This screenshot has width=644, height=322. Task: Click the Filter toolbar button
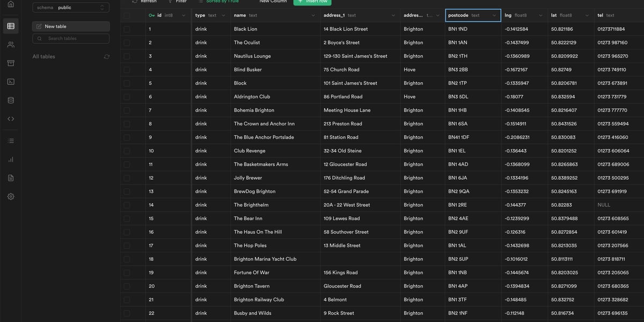[178, 2]
